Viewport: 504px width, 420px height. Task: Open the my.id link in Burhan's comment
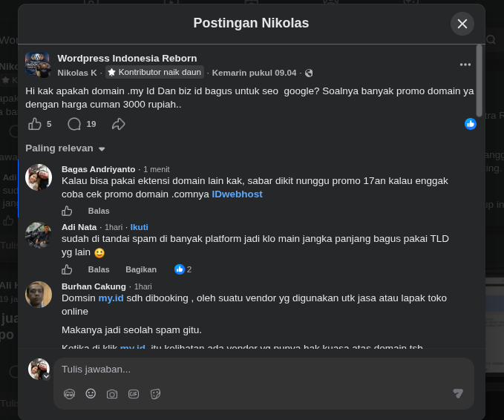(x=111, y=298)
